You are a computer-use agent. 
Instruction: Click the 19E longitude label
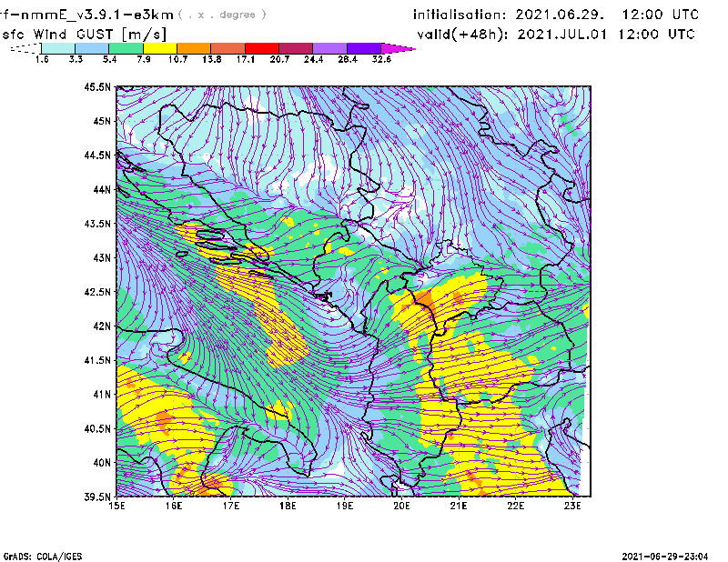click(345, 506)
